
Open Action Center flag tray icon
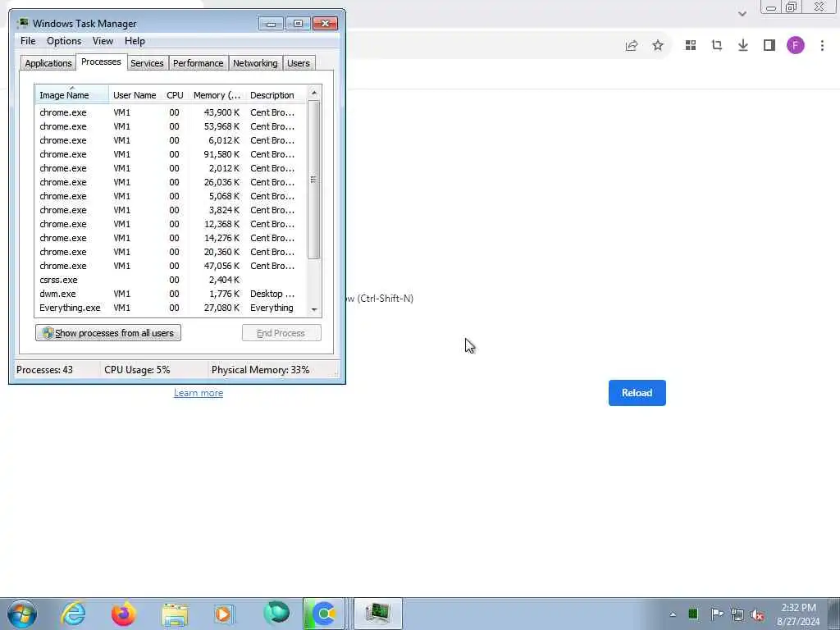coord(717,614)
